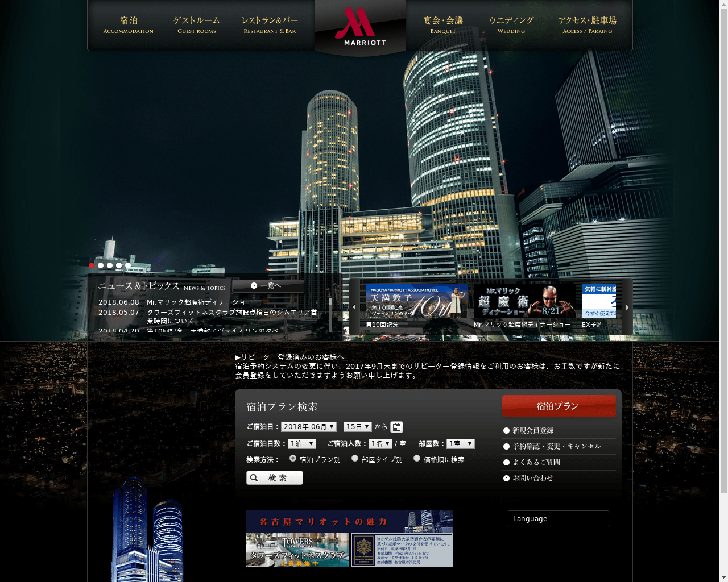728x582 pixels.
Task: Click the magnifier icon on search button
Action: [254, 478]
